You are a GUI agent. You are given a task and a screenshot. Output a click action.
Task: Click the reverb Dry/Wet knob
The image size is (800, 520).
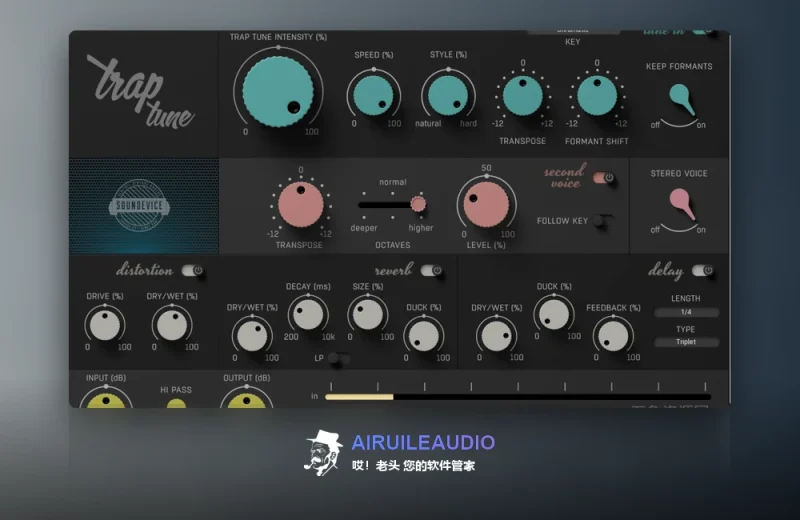(x=252, y=336)
